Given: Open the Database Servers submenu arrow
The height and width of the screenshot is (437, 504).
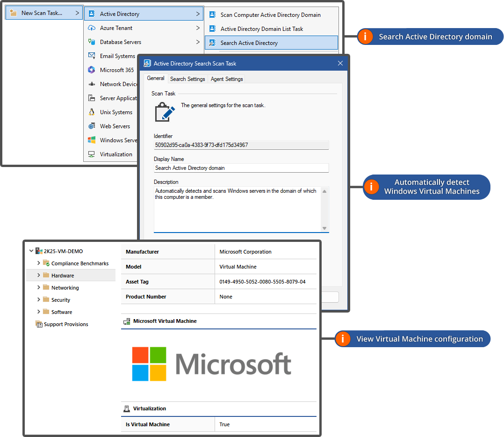Looking at the screenshot, I should click(198, 42).
